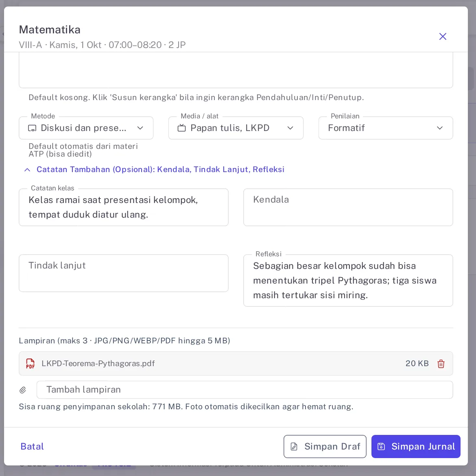Open the Penilaian dropdown

tap(386, 128)
